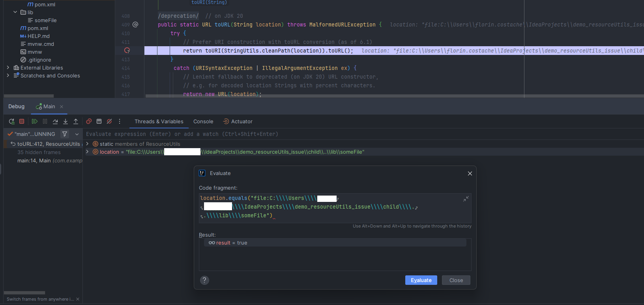Select the result = true row
This screenshot has width=644, height=305.
[x=335, y=243]
